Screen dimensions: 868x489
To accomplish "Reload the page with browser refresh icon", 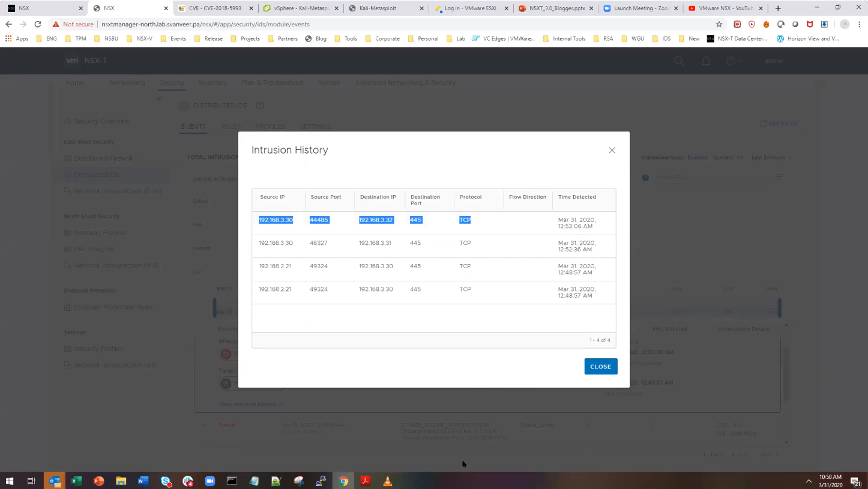I will pos(38,24).
